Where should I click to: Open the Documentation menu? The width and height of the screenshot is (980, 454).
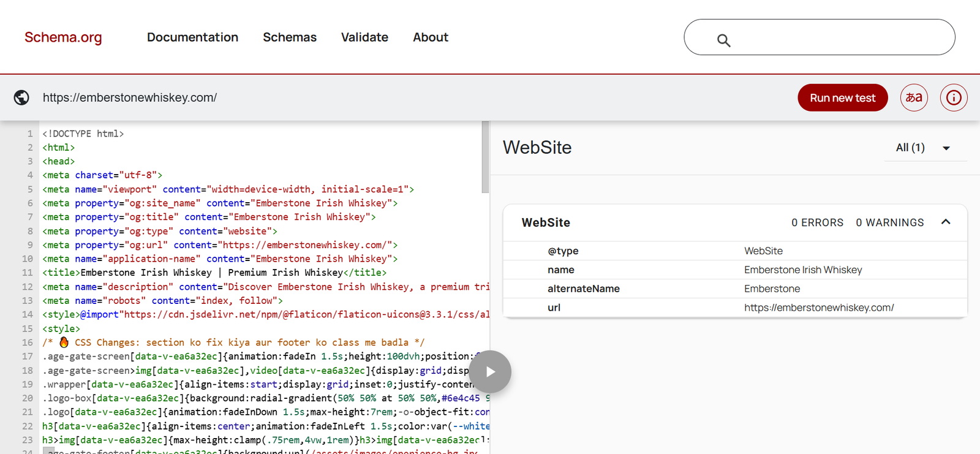(192, 37)
